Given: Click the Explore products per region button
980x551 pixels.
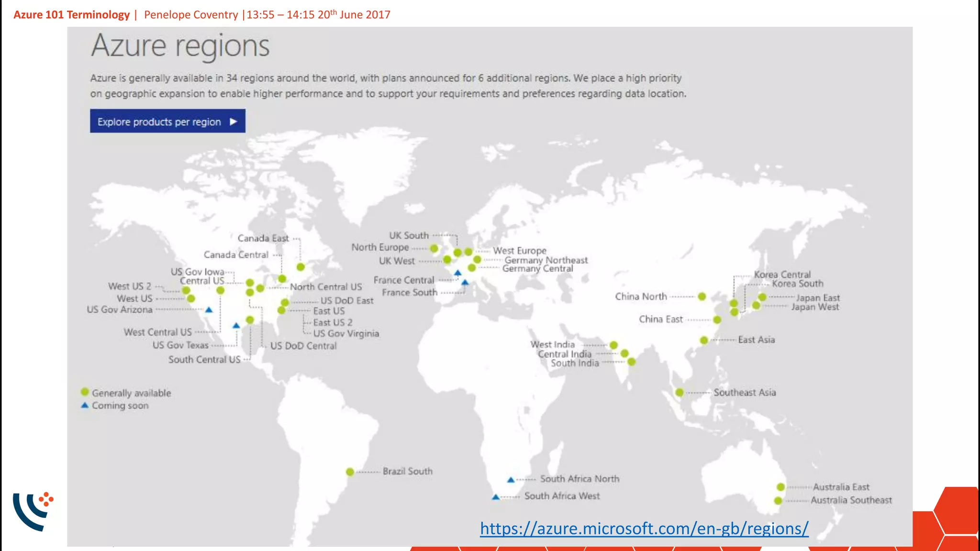Looking at the screenshot, I should coord(167,121).
